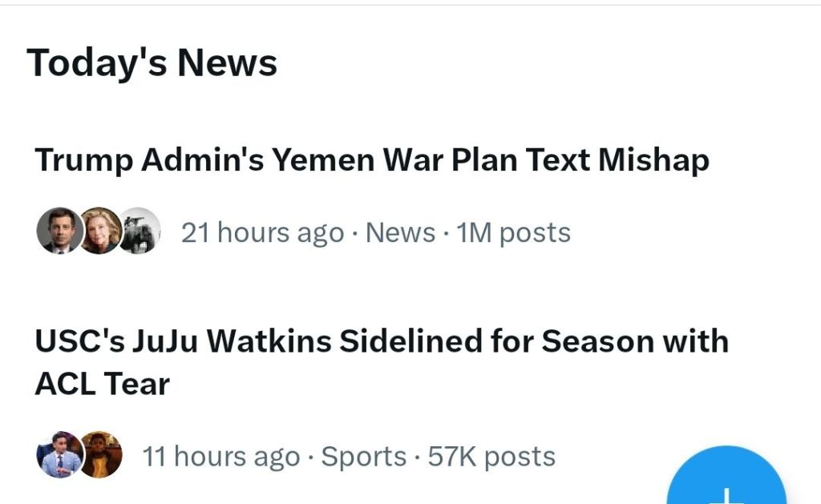Tap the blue-suit man avatar on JuJu story

click(59, 454)
